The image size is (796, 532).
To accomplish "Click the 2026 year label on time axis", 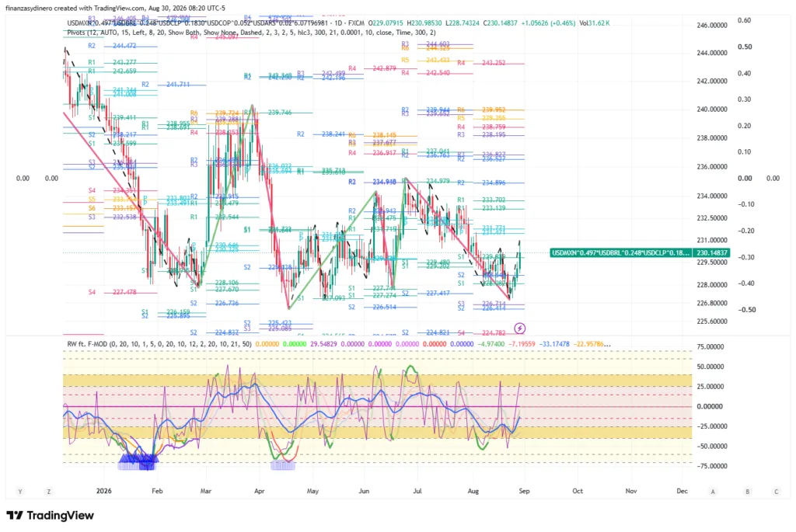I will [103, 491].
